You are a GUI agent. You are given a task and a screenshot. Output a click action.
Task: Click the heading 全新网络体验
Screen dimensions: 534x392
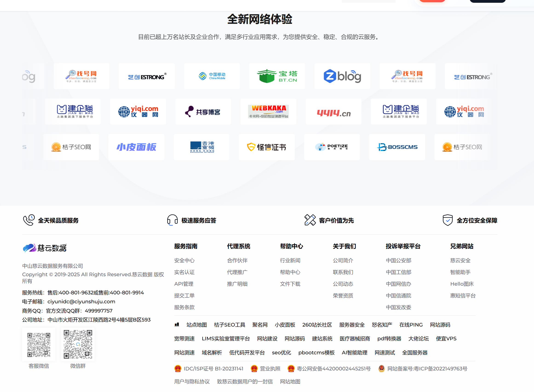coord(260,19)
